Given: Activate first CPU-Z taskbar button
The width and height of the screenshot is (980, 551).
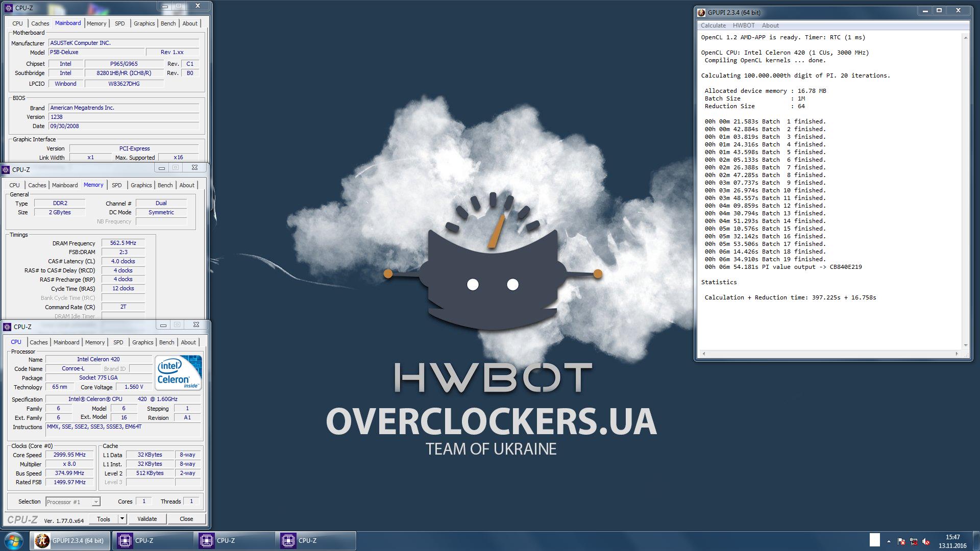Looking at the screenshot, I should tap(153, 541).
